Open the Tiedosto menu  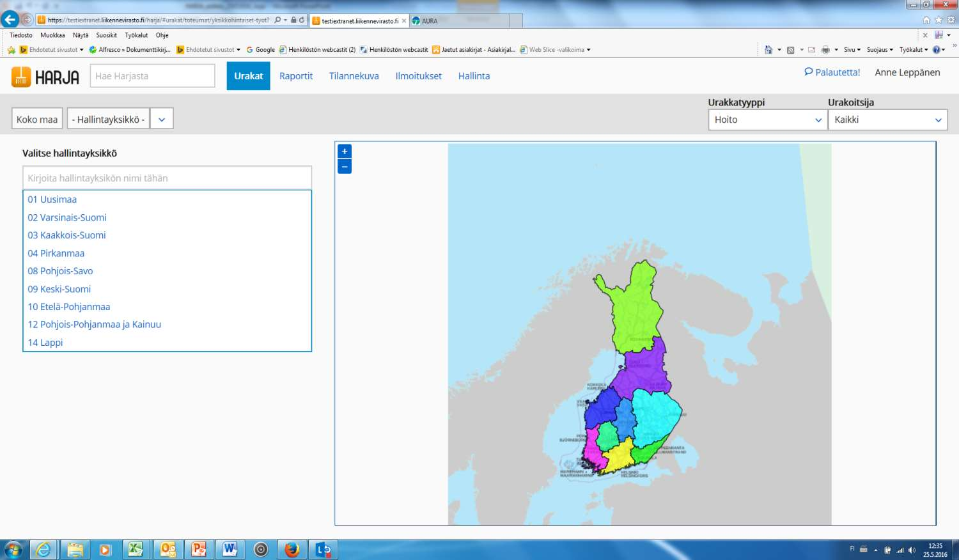click(21, 35)
